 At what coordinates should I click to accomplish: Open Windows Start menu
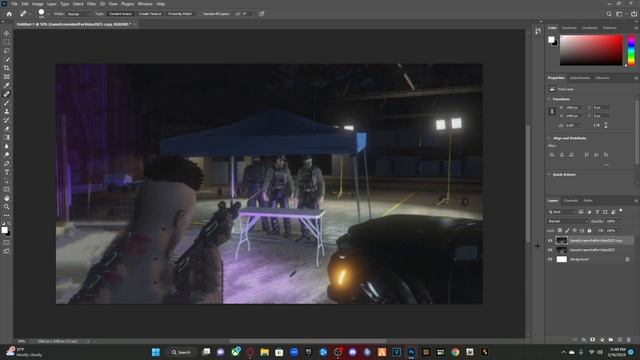point(156,352)
